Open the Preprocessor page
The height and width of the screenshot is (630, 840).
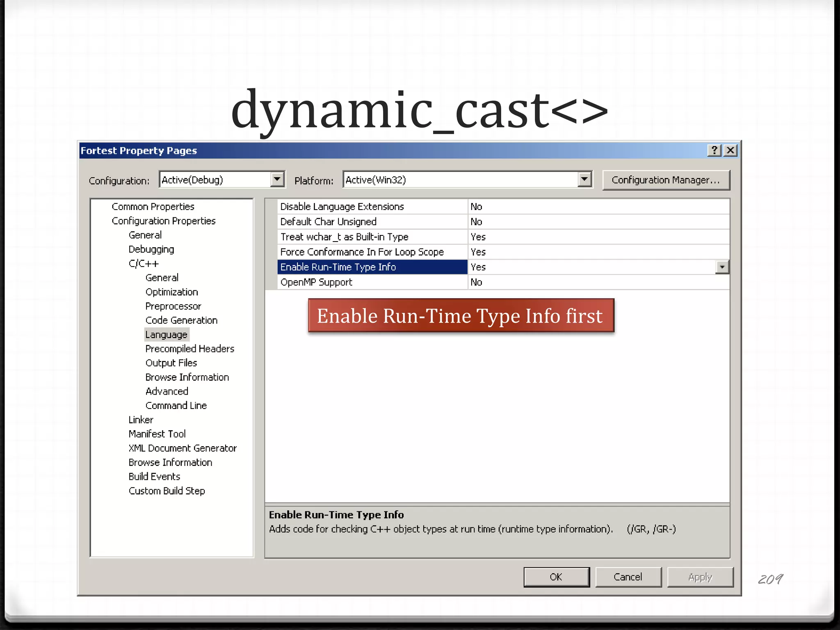tap(173, 306)
